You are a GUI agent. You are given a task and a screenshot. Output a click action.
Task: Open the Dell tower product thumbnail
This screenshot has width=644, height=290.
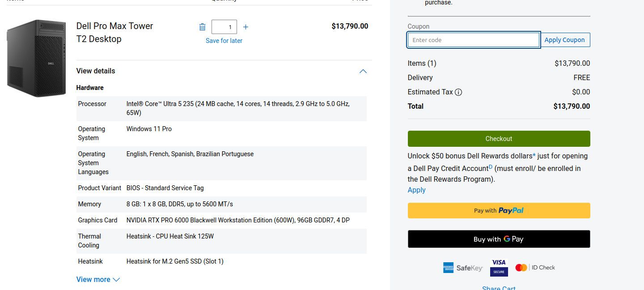37,58
